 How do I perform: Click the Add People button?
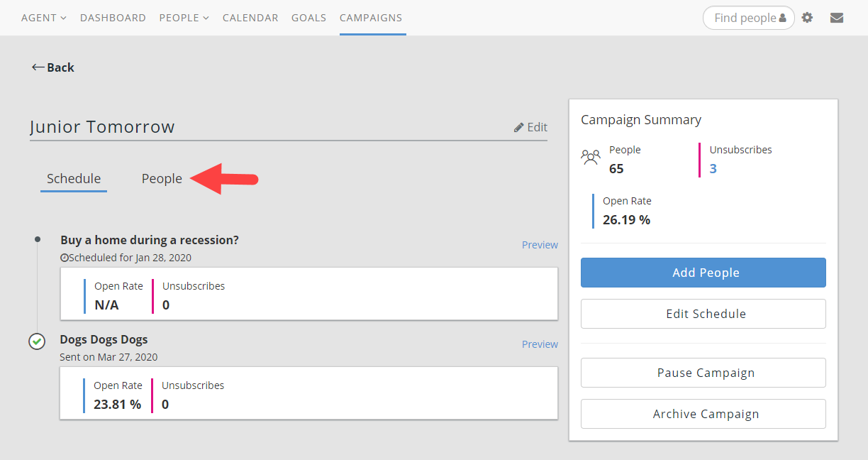click(x=703, y=273)
